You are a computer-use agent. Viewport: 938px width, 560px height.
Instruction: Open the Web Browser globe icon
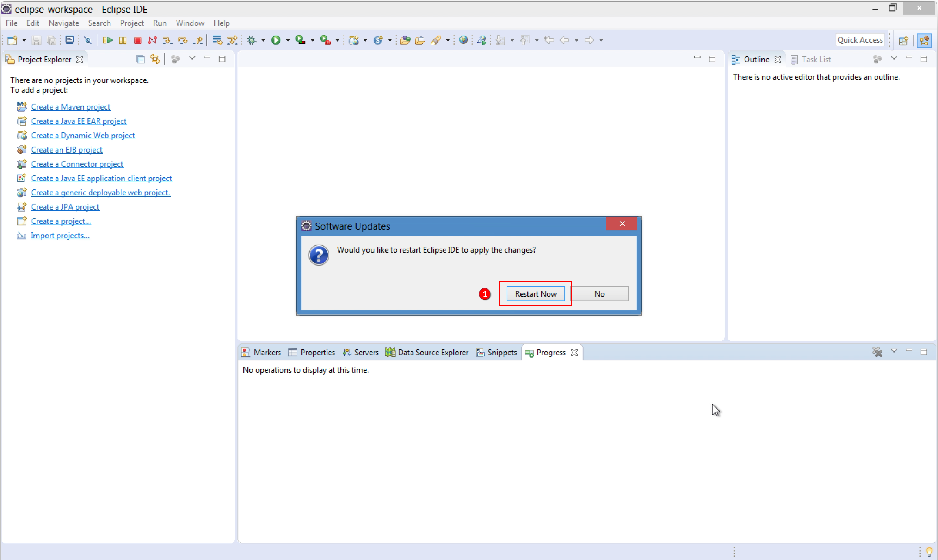(463, 40)
